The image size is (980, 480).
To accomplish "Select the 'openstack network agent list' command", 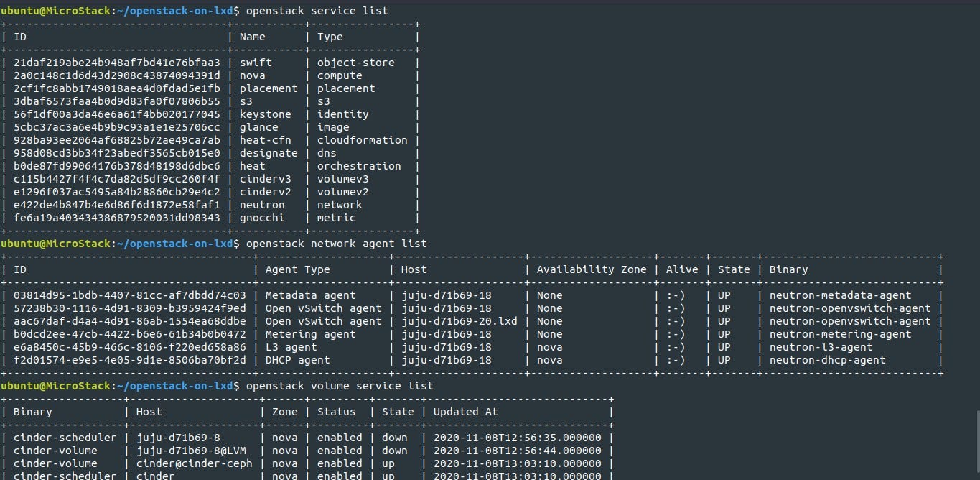I will (x=336, y=244).
